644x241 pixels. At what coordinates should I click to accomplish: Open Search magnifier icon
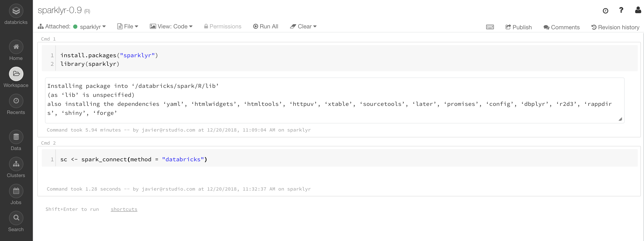click(x=16, y=218)
